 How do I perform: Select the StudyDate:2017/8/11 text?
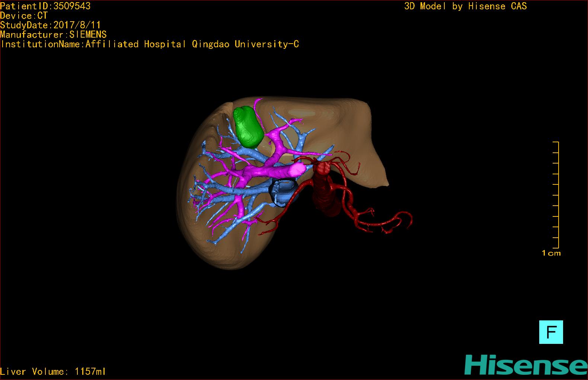[51, 25]
